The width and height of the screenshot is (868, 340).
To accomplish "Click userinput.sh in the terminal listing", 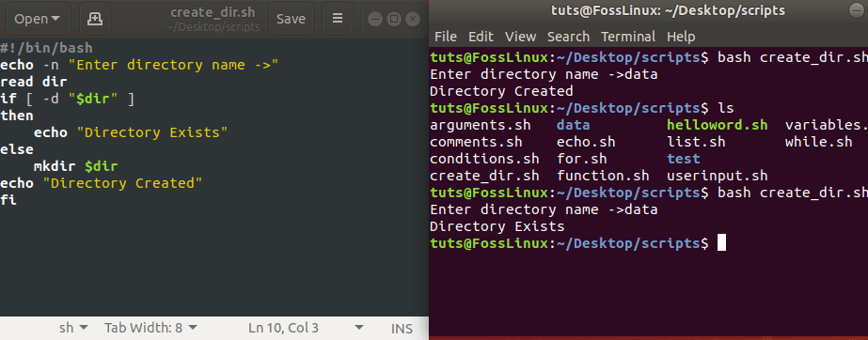I will pos(717,176).
